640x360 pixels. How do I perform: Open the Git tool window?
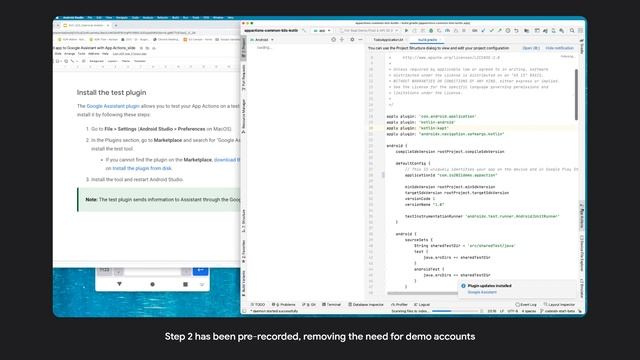pyautogui.click(x=309, y=304)
